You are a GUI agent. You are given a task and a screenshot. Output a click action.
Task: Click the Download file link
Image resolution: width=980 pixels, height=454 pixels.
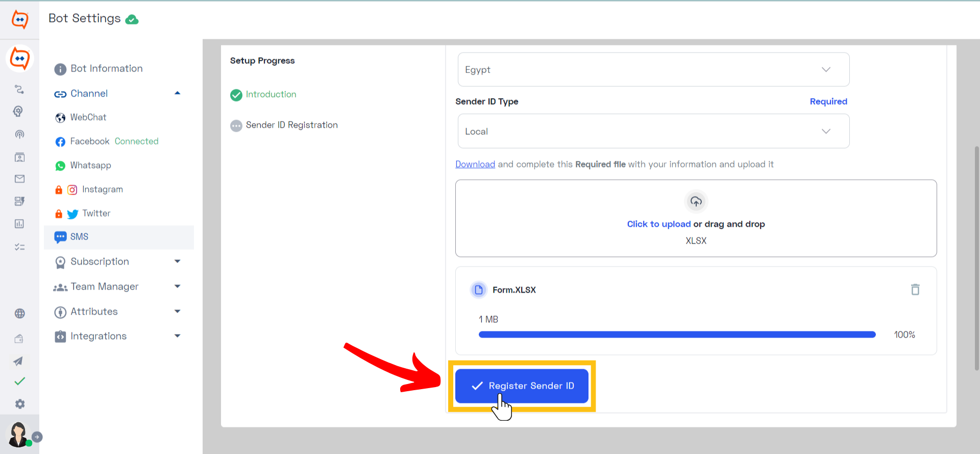(475, 164)
